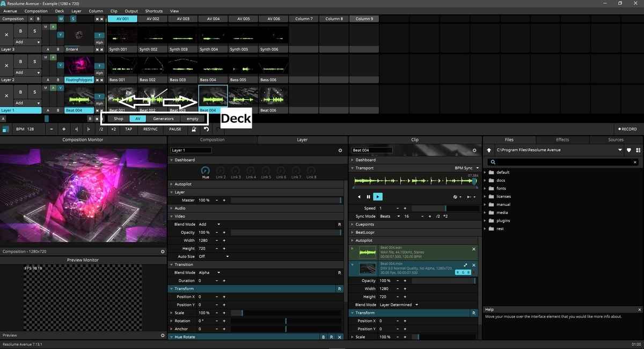Bypass Layer 3 with B button

(21, 31)
